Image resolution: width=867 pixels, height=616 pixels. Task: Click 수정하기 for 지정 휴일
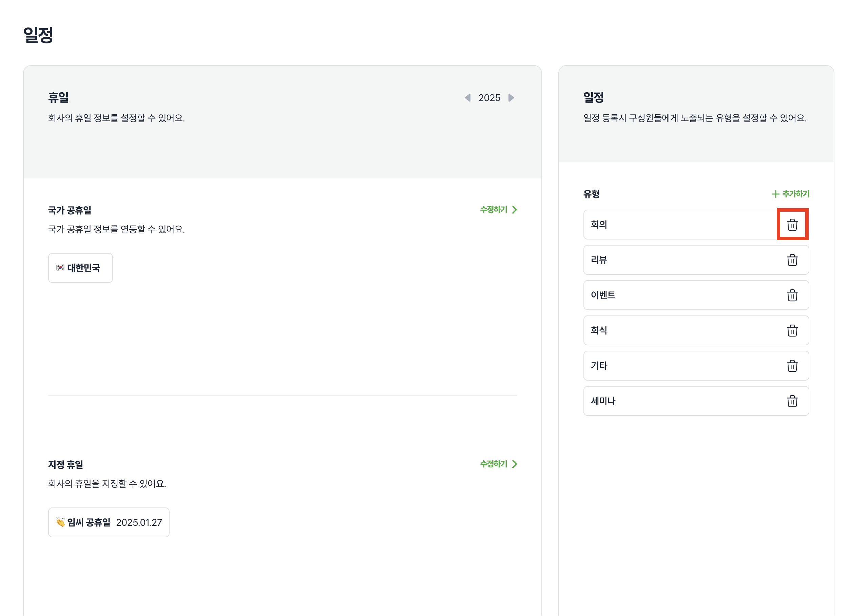tap(494, 464)
